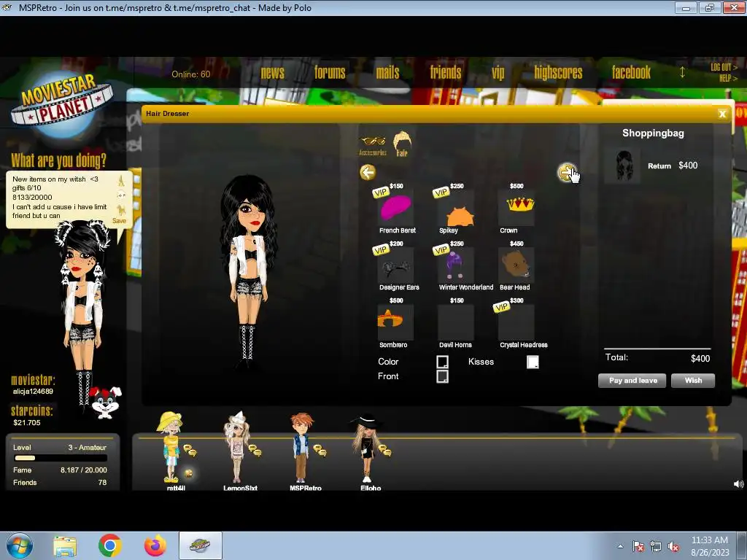Click friend avatar Elloho
The image size is (747, 560).
coord(366,447)
